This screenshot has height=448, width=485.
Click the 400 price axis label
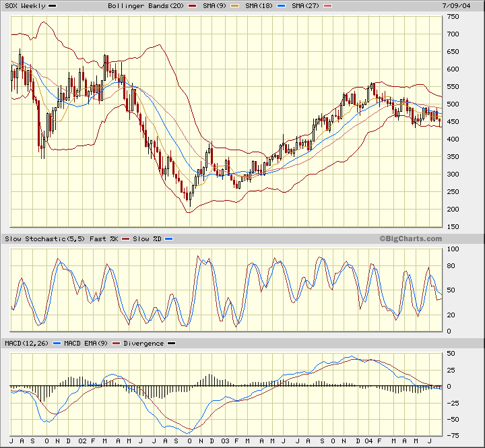point(453,139)
